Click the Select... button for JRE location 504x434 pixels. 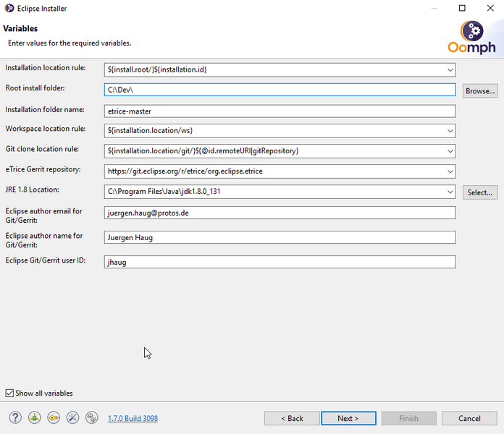(480, 192)
